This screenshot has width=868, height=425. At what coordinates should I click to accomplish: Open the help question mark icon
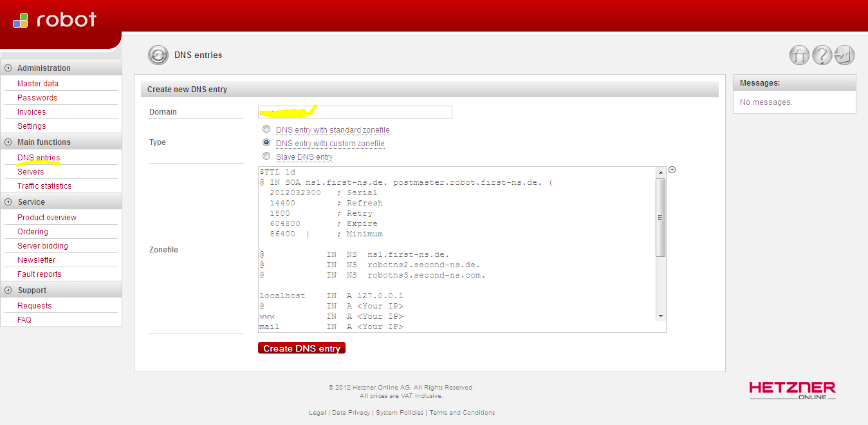tap(822, 55)
